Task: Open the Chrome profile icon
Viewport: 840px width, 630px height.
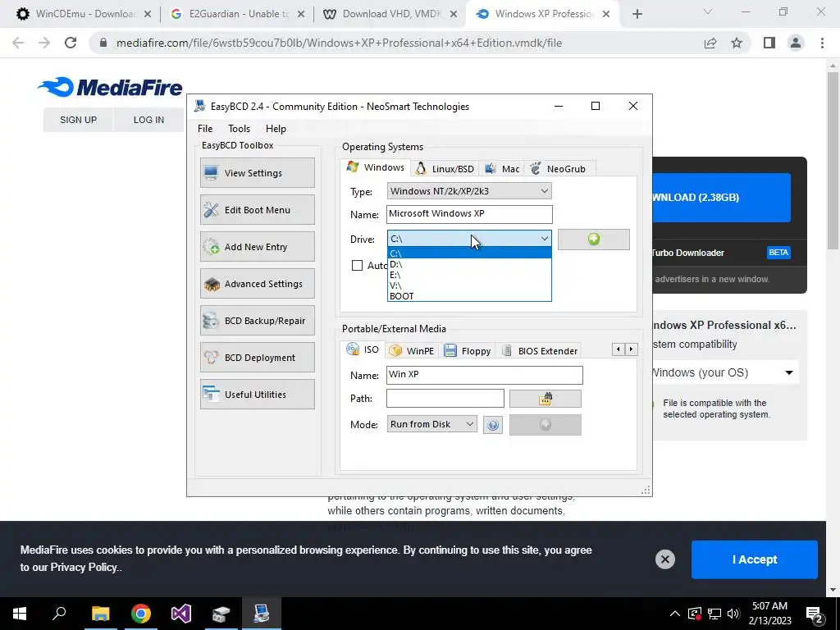Action: coord(796,43)
